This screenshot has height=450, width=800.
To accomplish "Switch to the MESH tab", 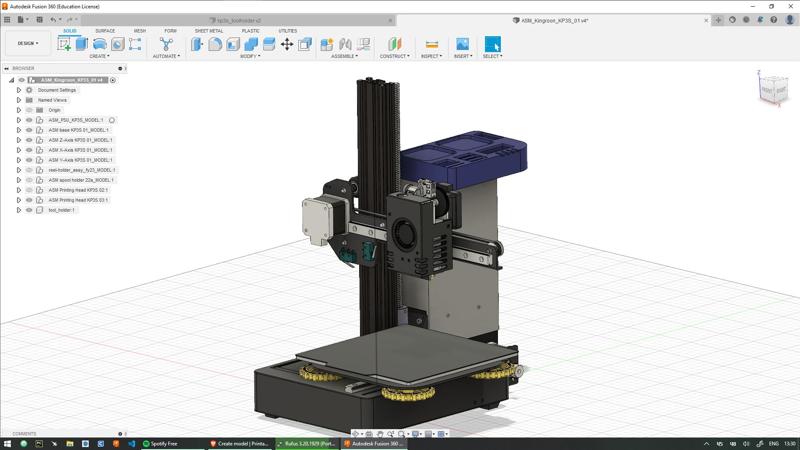I will [x=139, y=31].
